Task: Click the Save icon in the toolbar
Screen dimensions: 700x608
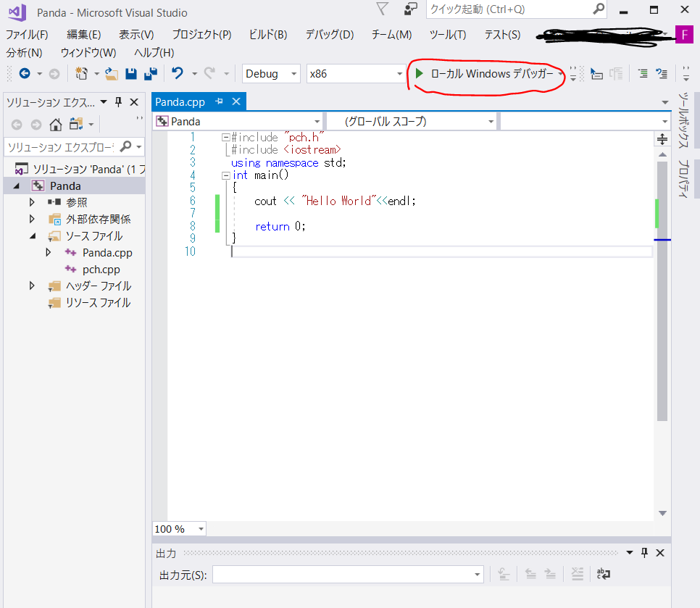Action: point(131,73)
